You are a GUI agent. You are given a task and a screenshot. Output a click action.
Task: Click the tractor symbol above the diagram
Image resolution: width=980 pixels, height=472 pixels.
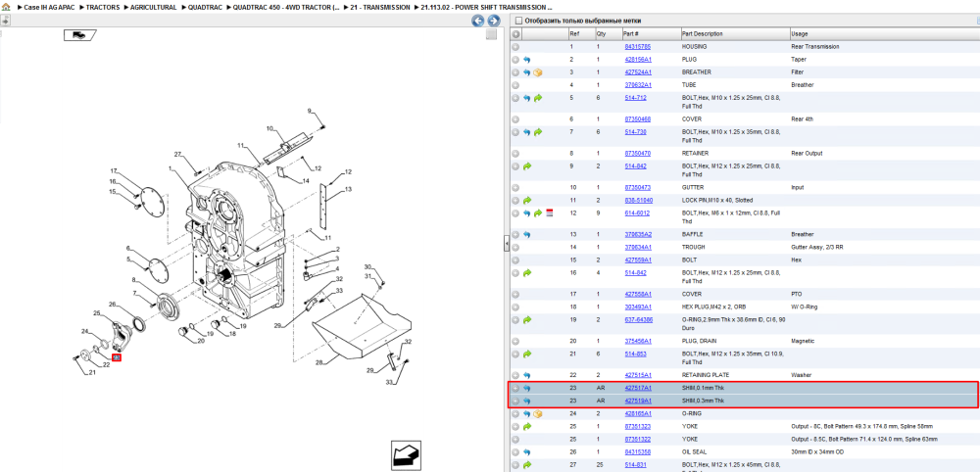pyautogui.click(x=79, y=35)
